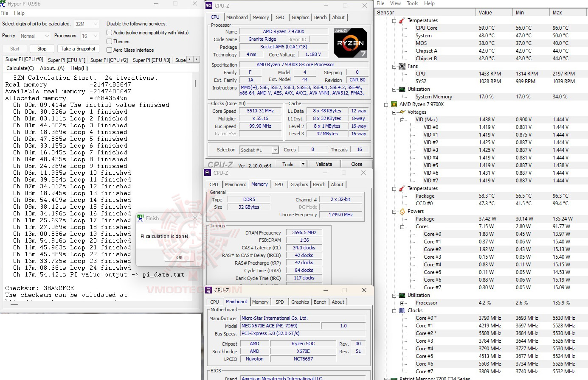Check the Aero Glass Interface option

[x=110, y=50]
